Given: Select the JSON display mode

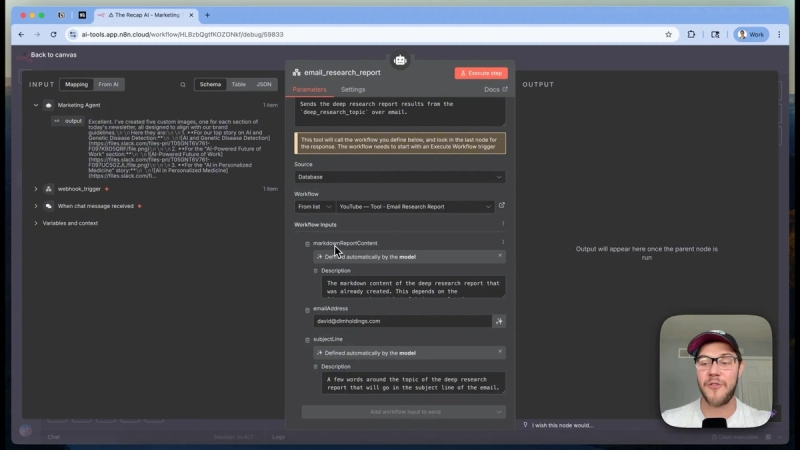Looking at the screenshot, I should (264, 84).
